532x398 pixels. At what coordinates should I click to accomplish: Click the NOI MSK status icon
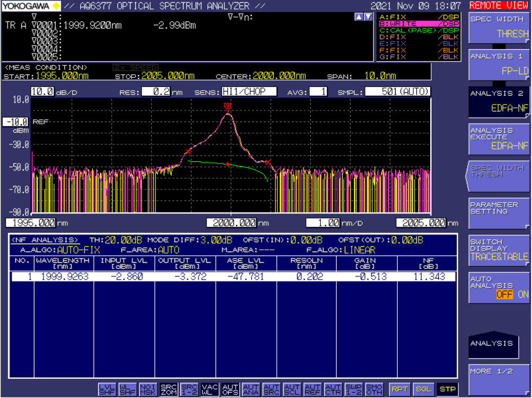coord(148,390)
